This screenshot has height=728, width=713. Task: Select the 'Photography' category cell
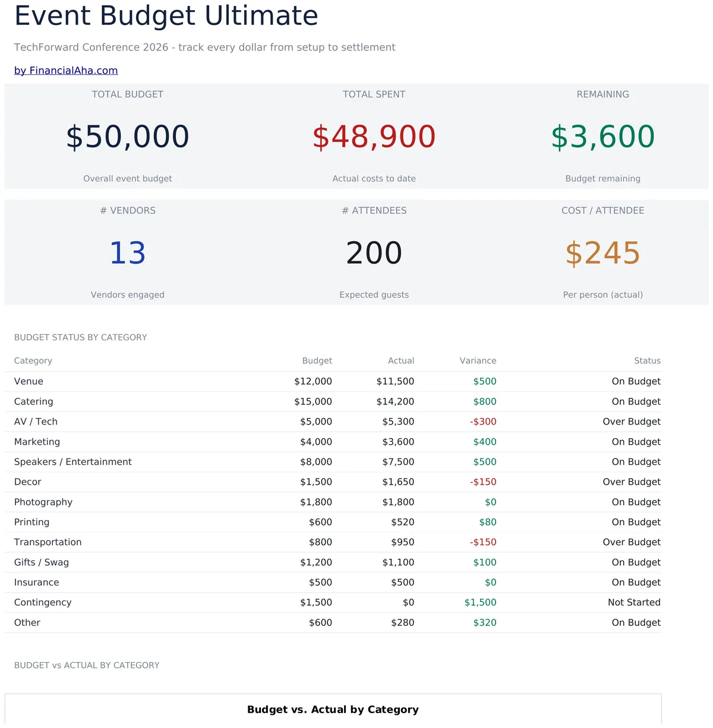[43, 502]
